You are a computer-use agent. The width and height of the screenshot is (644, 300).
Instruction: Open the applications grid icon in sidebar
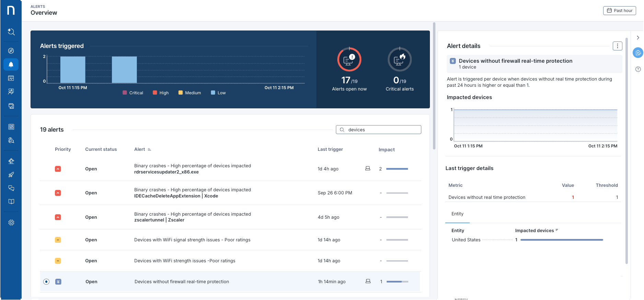tap(11, 127)
